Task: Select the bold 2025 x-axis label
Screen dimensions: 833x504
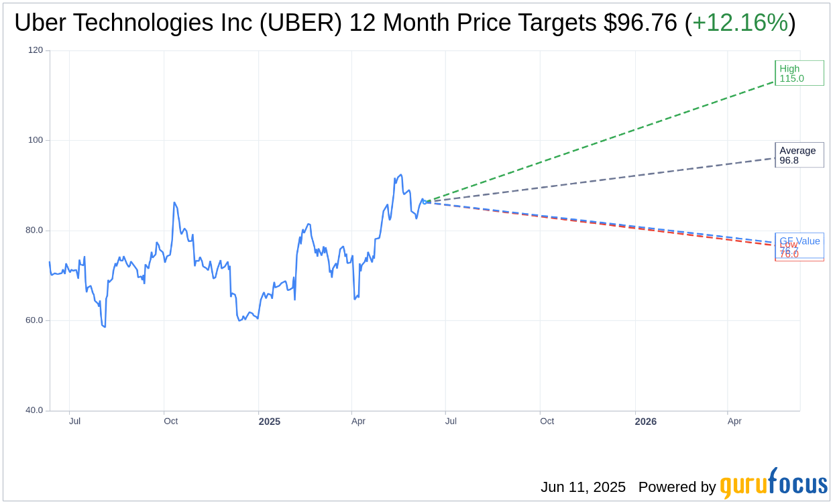Action: tap(270, 422)
